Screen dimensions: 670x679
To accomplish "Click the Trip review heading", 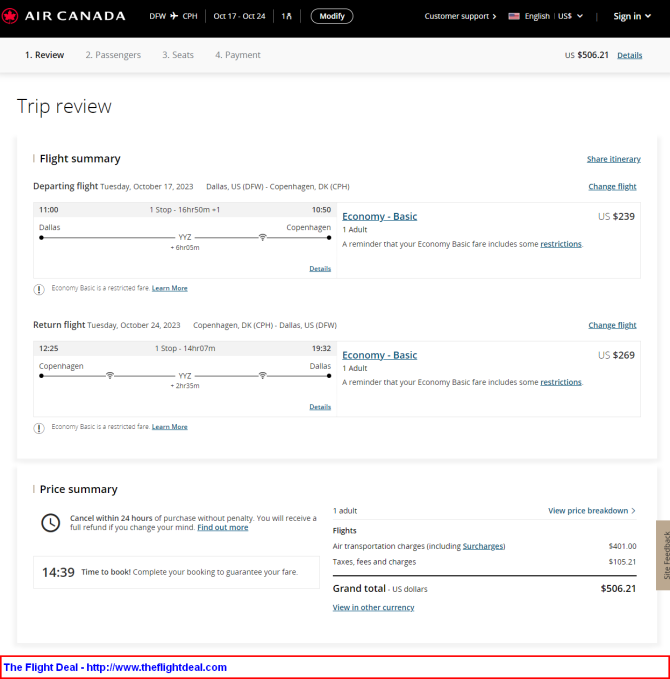I will (x=64, y=107).
